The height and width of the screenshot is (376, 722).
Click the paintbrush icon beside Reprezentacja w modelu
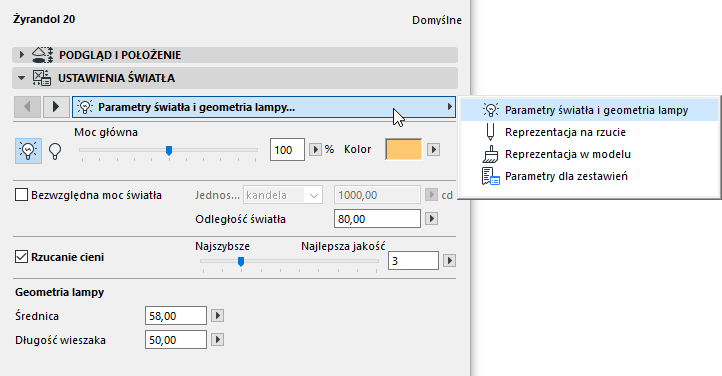tap(490, 154)
